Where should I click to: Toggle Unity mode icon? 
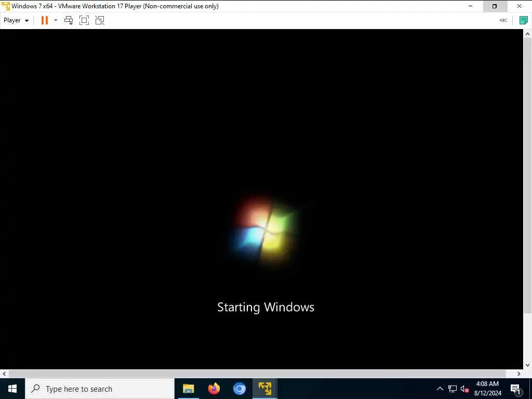pos(100,20)
